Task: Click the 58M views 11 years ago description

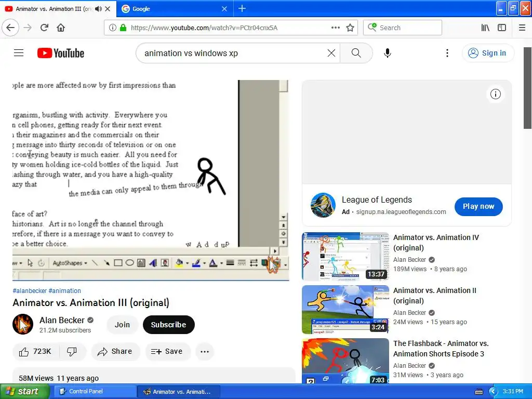Action: [59, 378]
